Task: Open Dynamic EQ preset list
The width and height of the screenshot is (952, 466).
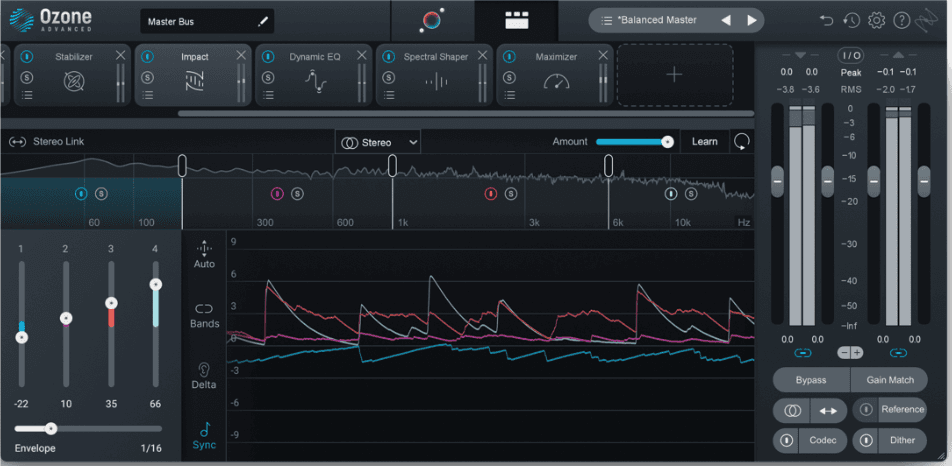Action: [268, 95]
